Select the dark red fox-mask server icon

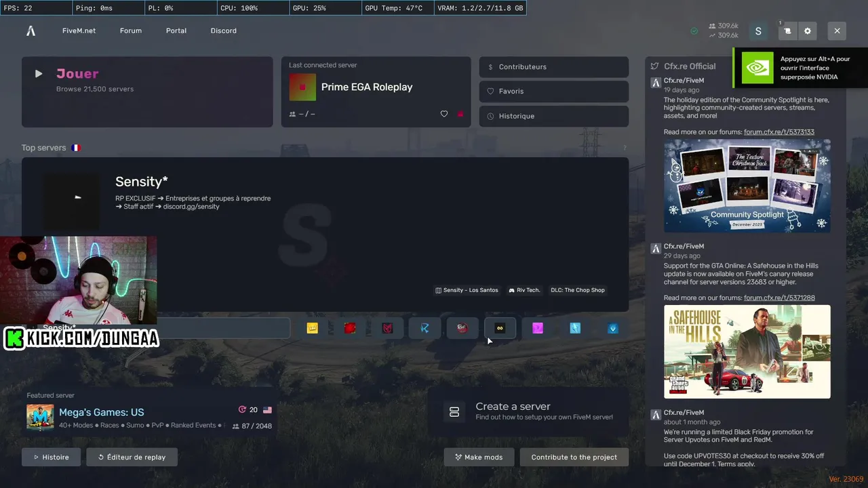coord(387,328)
